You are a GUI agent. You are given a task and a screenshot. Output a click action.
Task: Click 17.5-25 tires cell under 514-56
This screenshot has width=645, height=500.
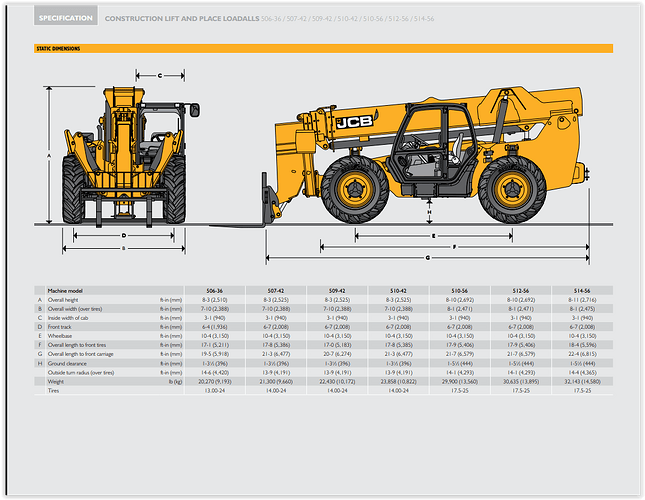582,391
